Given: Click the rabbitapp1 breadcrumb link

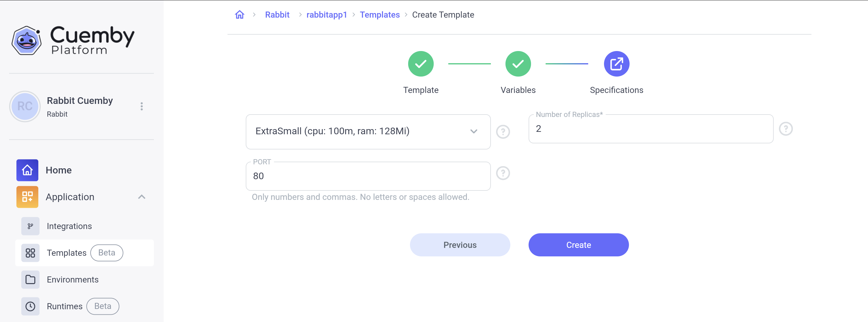Looking at the screenshot, I should coord(326,15).
